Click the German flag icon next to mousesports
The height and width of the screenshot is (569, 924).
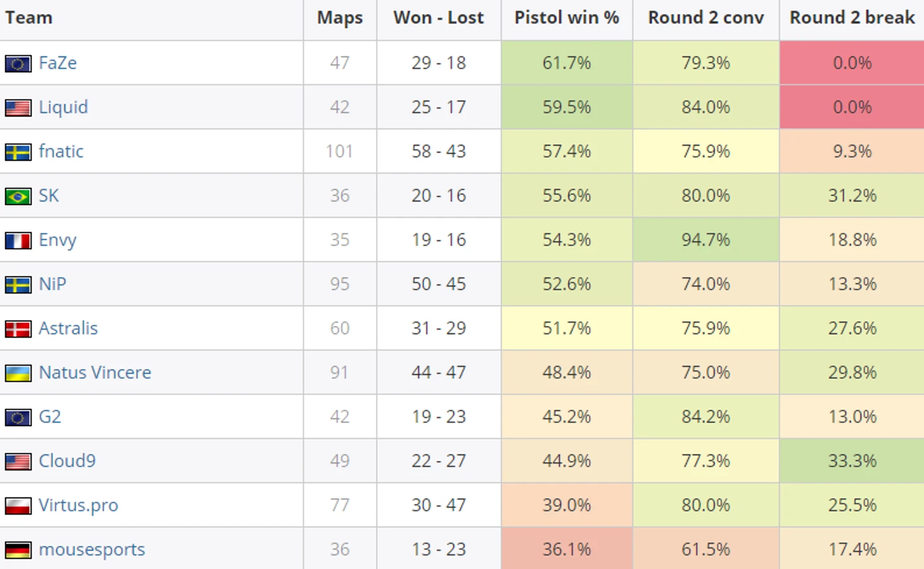click(x=18, y=550)
